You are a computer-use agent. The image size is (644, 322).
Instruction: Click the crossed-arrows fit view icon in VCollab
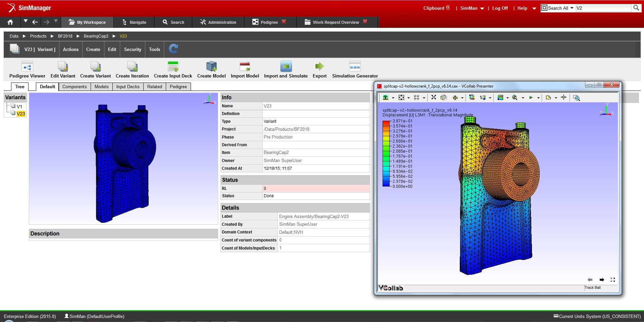pyautogui.click(x=434, y=97)
